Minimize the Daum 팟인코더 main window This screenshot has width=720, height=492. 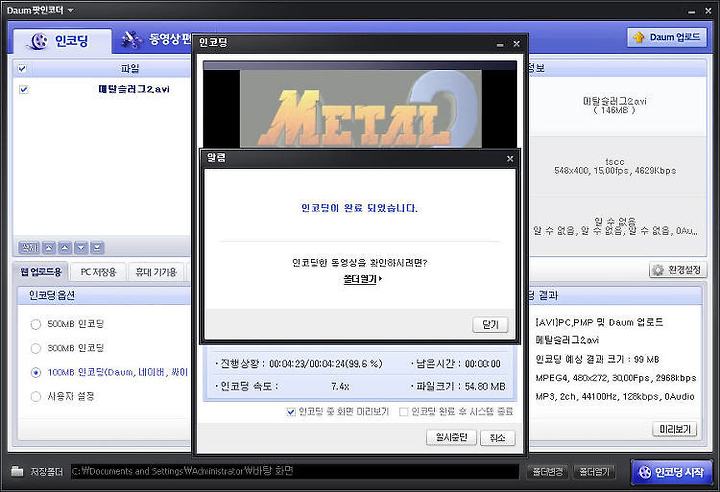[692, 11]
